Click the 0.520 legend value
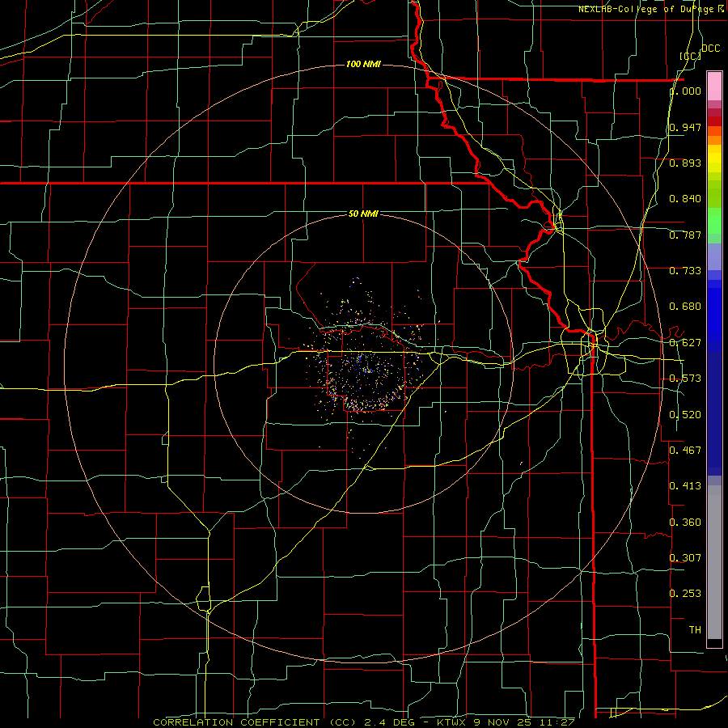Screen dimensions: 728x728 [x=685, y=415]
